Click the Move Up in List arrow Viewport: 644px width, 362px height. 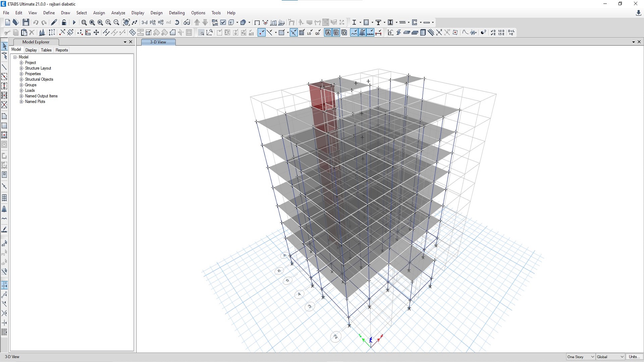point(197,22)
